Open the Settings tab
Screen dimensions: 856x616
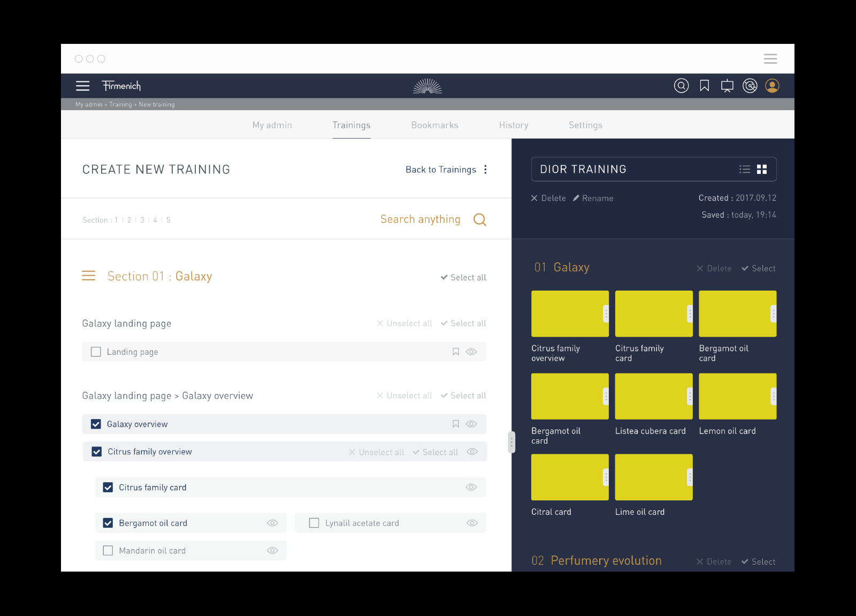585,125
